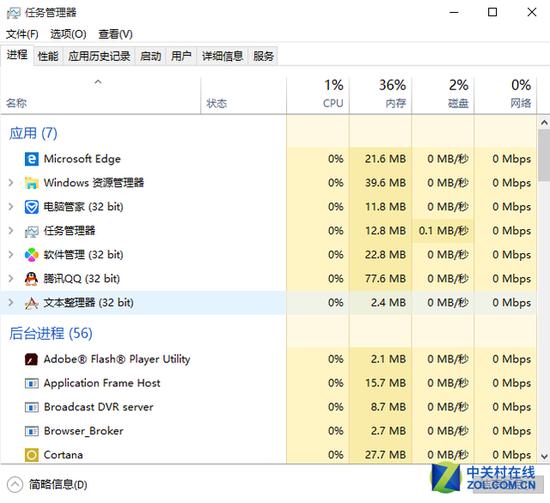Click the scrollbar down arrow
Image resolution: width=550 pixels, height=503 pixels.
point(544,456)
